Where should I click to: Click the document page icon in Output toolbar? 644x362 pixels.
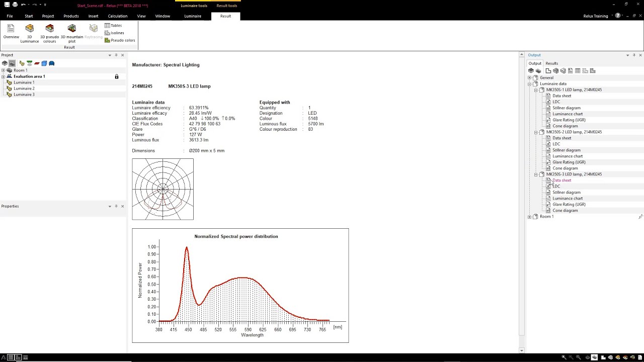(x=570, y=71)
